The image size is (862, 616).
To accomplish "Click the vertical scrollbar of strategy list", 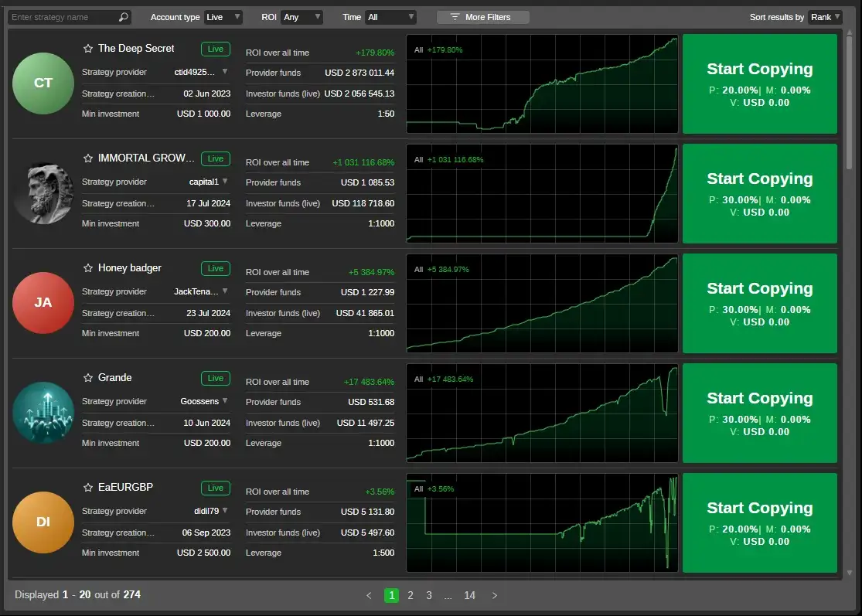I will pos(850,100).
